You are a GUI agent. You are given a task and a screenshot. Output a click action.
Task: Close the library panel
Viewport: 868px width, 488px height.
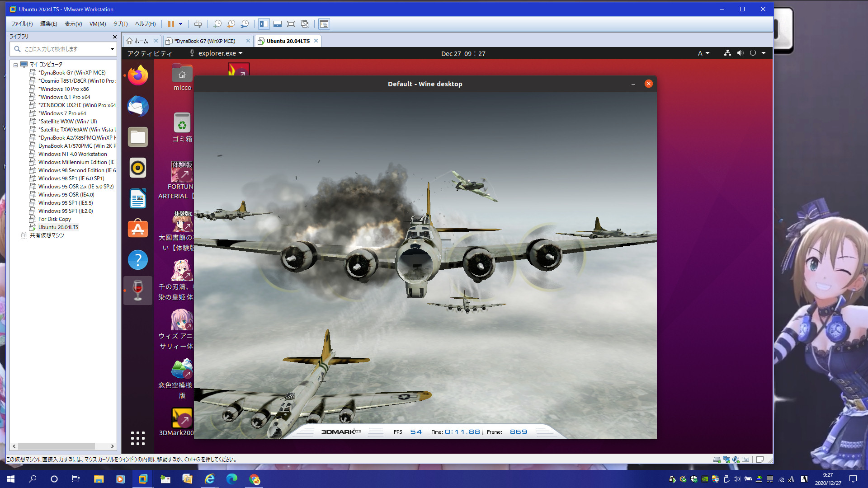point(114,37)
